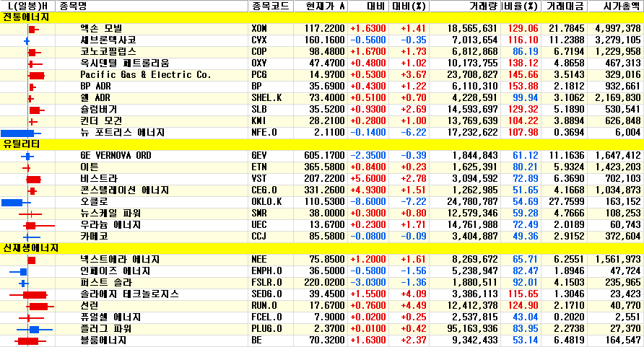Click the candlestick icon for 솔라에지 테크놀로지스
644x347 pixels.
34,295
